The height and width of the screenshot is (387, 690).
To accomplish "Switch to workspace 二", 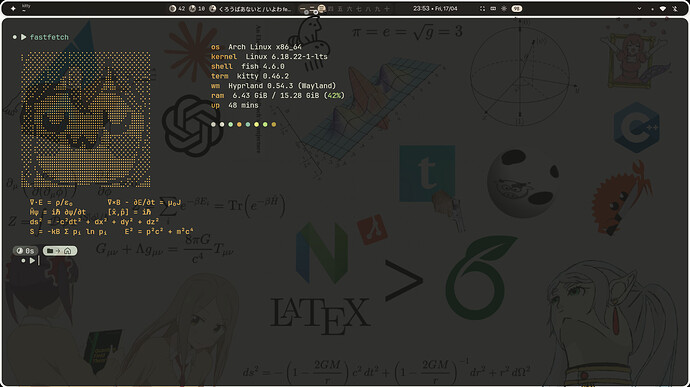I will point(312,9).
